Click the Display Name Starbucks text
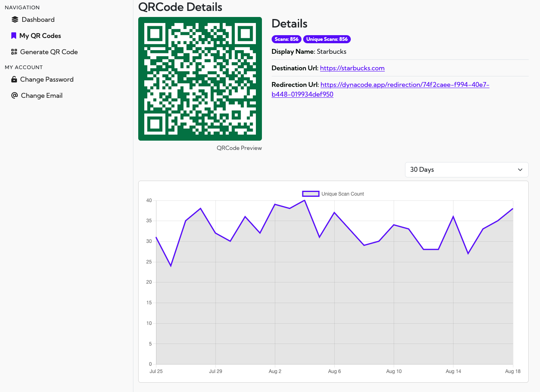The height and width of the screenshot is (392, 540). point(309,51)
